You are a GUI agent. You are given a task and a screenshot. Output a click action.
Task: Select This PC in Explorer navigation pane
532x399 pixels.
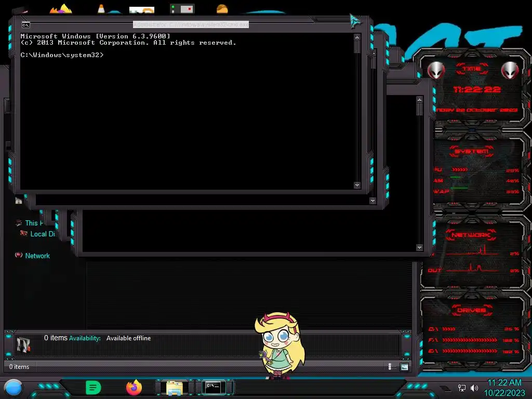pos(34,223)
